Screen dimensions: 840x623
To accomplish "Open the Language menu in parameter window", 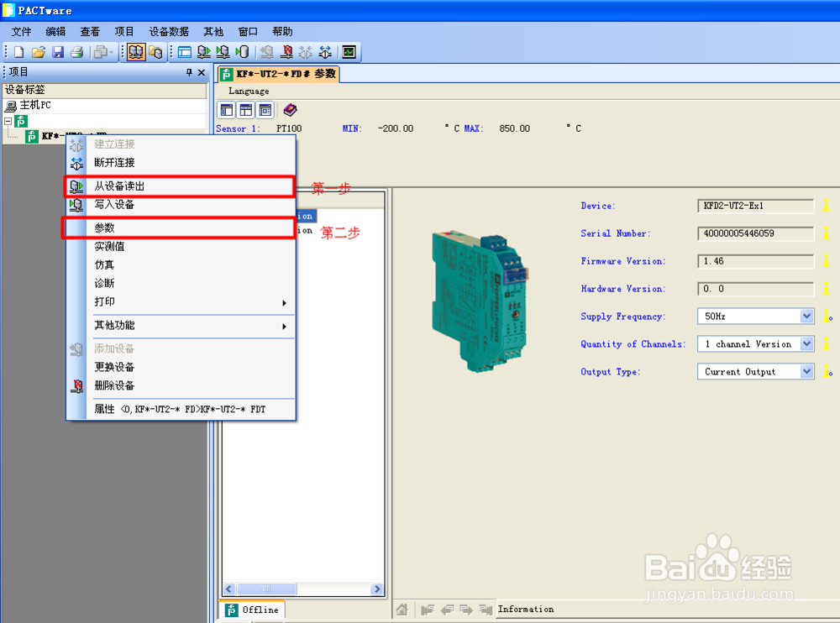I will click(x=249, y=91).
